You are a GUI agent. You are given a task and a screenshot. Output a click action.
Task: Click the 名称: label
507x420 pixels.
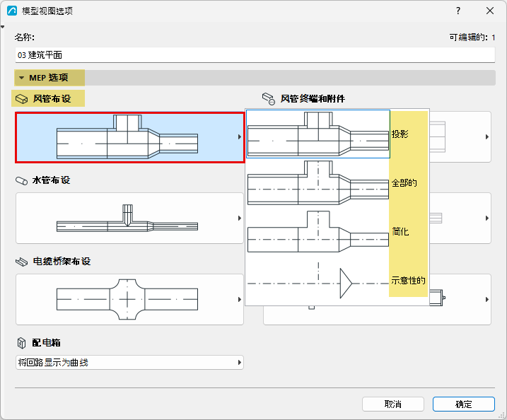[25, 37]
